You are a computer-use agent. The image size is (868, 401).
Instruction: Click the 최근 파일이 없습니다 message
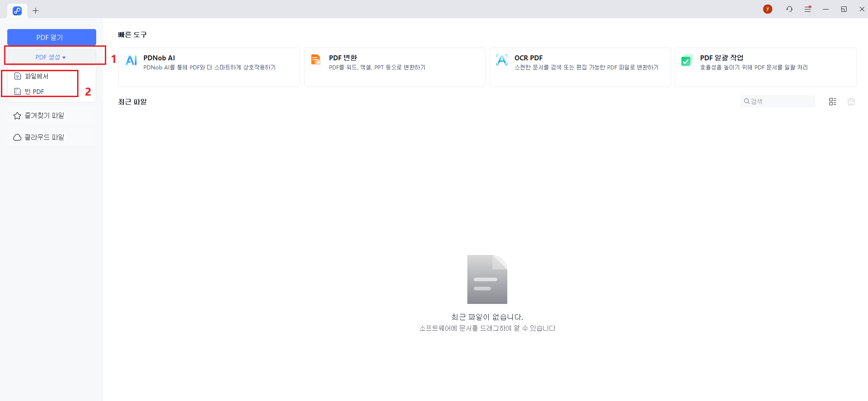tap(487, 317)
